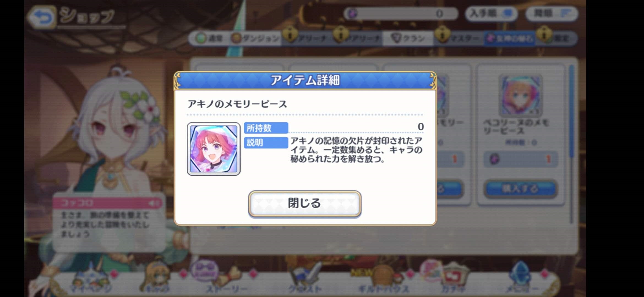Close the item details dialog with 閉じる

pos(305,204)
